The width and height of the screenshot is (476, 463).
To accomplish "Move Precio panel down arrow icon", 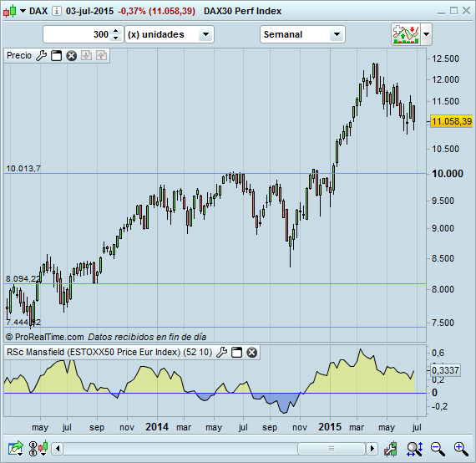I will coord(87,56).
